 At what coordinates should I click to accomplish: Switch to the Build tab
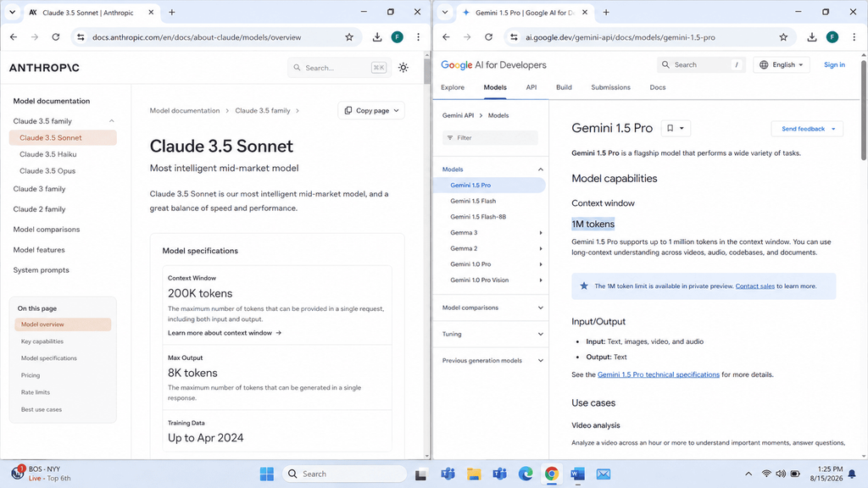tap(564, 87)
